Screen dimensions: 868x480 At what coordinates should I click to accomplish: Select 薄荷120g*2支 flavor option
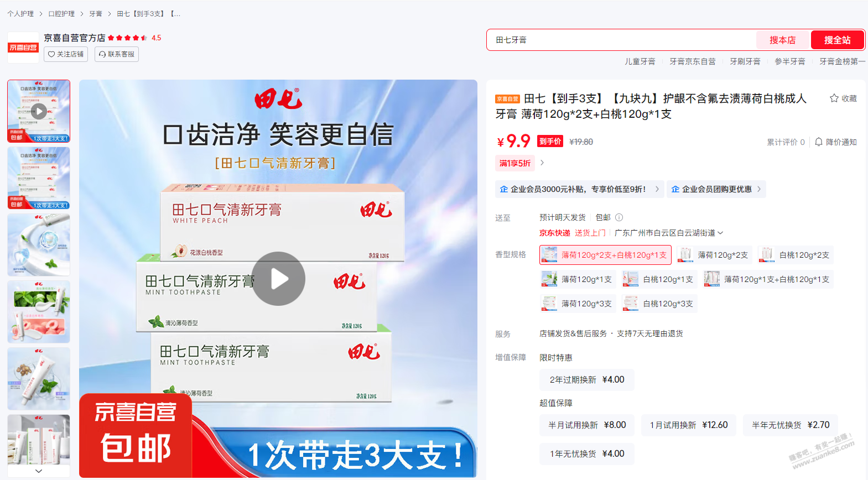pos(714,255)
